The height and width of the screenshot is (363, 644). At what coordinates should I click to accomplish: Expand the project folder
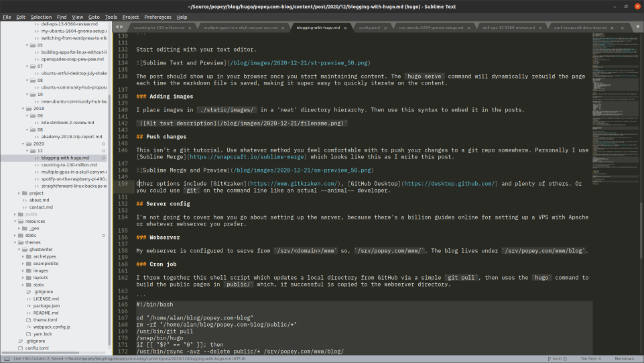point(19,193)
